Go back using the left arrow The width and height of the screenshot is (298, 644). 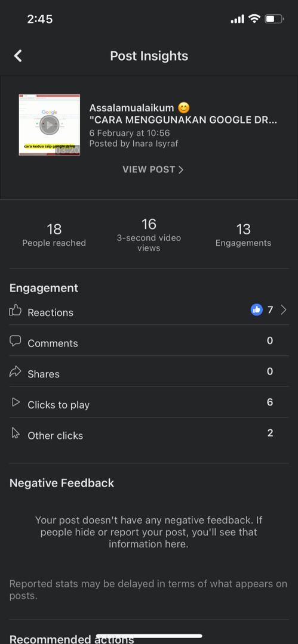[x=18, y=56]
